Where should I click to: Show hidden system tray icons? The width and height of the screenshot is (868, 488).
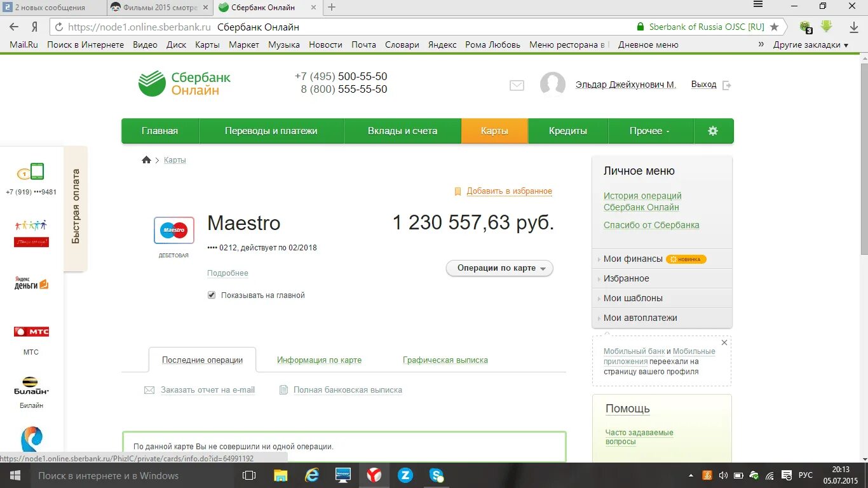(x=691, y=475)
